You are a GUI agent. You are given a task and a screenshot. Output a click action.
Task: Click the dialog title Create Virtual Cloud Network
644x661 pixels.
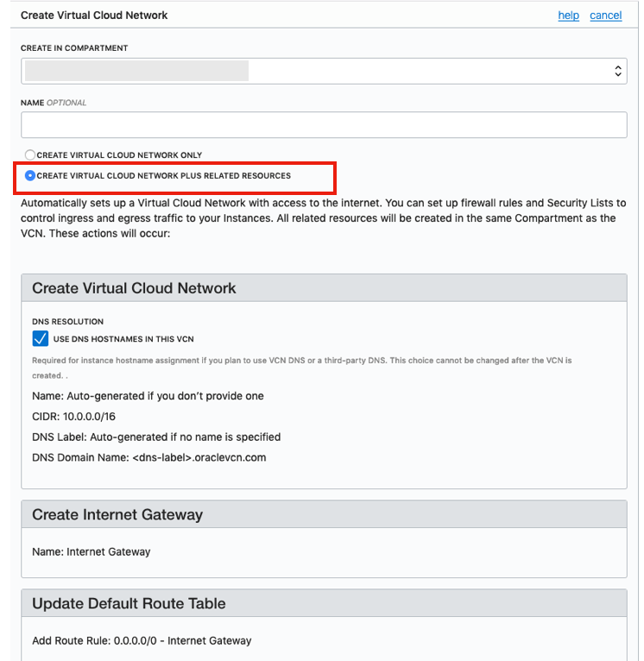coord(94,16)
